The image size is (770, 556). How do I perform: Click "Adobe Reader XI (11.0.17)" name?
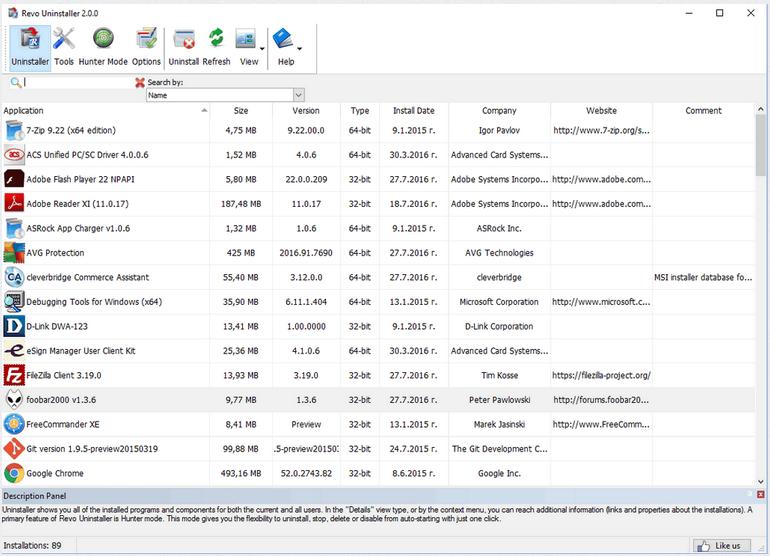[77, 204]
